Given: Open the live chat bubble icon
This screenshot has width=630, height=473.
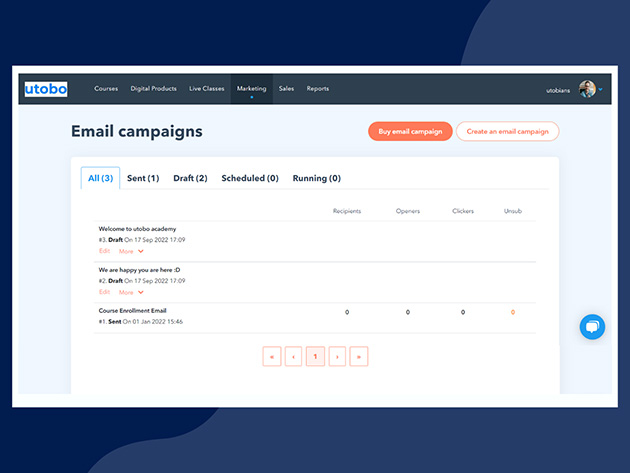Looking at the screenshot, I should (592, 327).
